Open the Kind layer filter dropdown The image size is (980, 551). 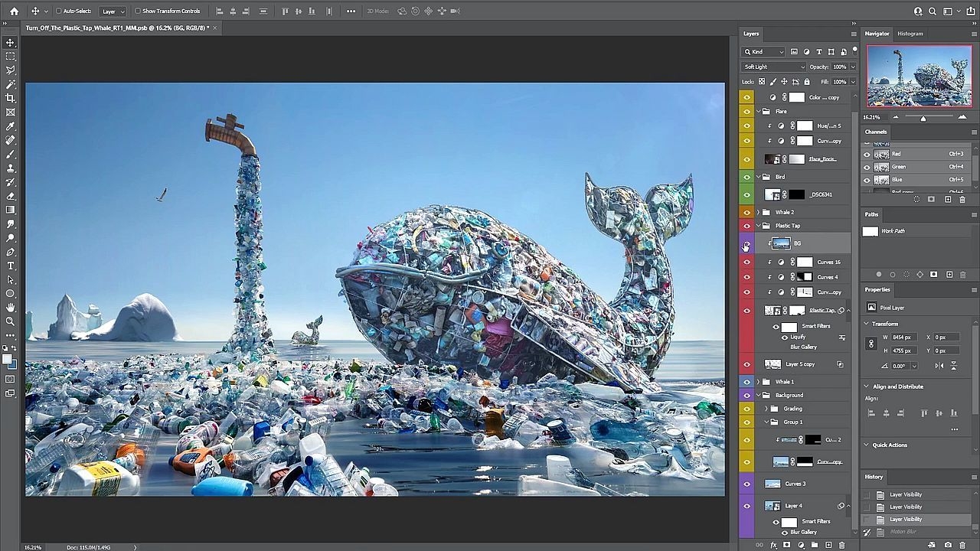(x=763, y=51)
